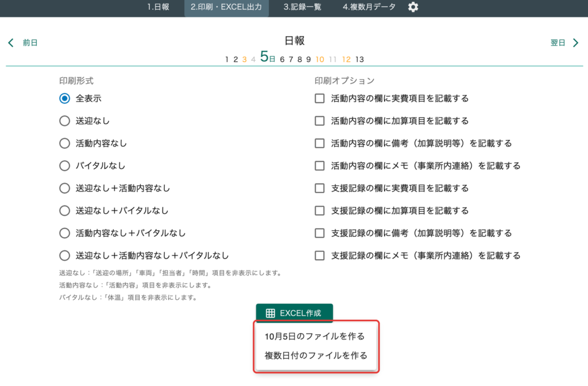
Task: Select 送迎なし+活動内容なし radio option
Action: pos(64,188)
